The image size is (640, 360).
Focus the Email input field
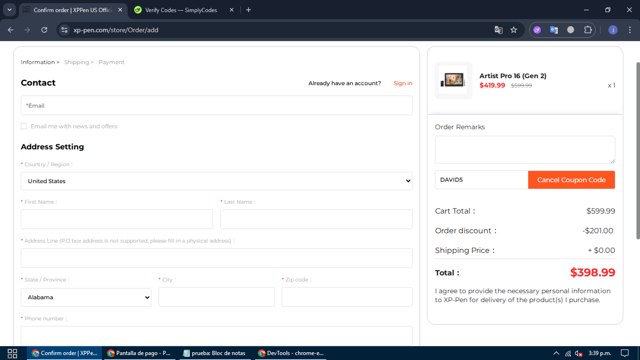pos(216,105)
